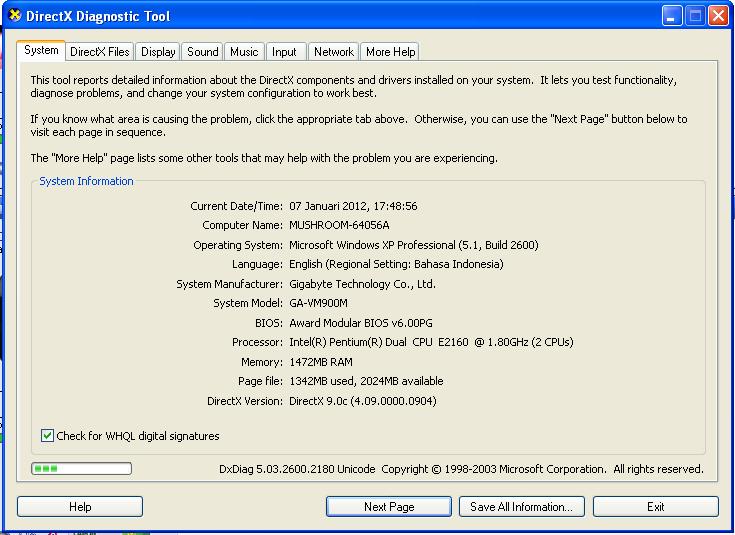
Task: Open the Sound tab
Action: click(x=202, y=52)
